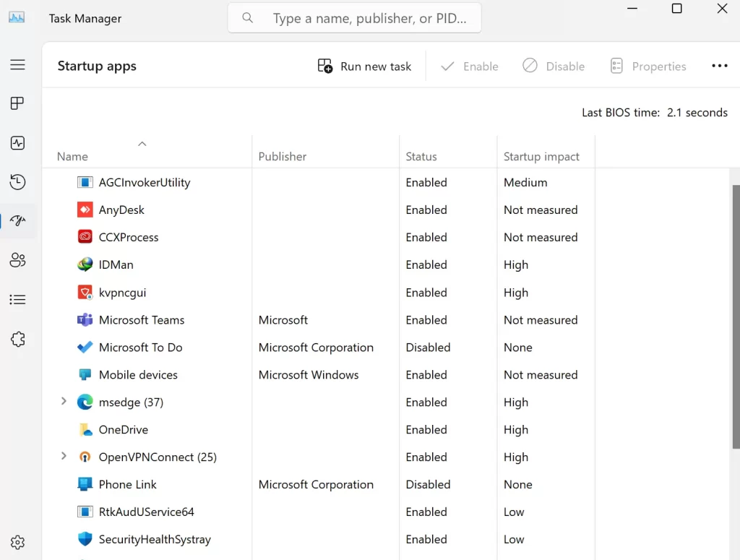The image size is (740, 560).
Task: Select the AGCInvokerUtility row name
Action: [145, 183]
